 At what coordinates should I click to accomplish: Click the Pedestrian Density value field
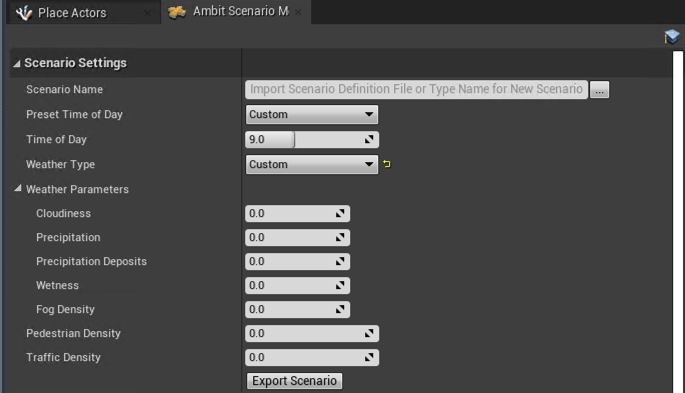(x=312, y=334)
